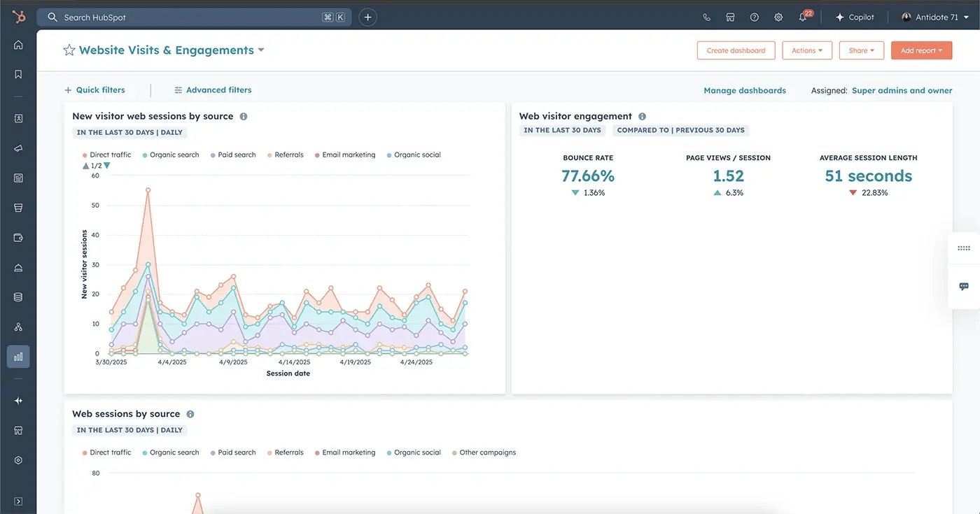
Task: Open the Breeze AI sparkle icon in sidebar
Action: click(x=18, y=401)
